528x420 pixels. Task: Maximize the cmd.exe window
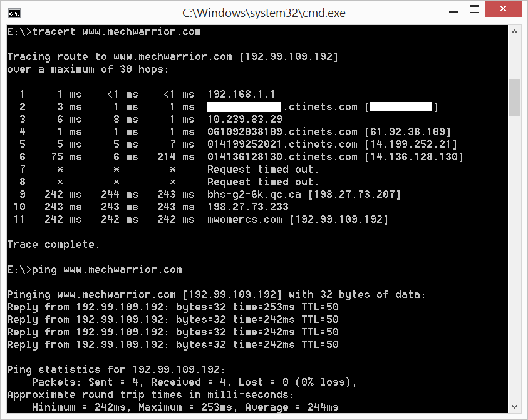[x=474, y=9]
